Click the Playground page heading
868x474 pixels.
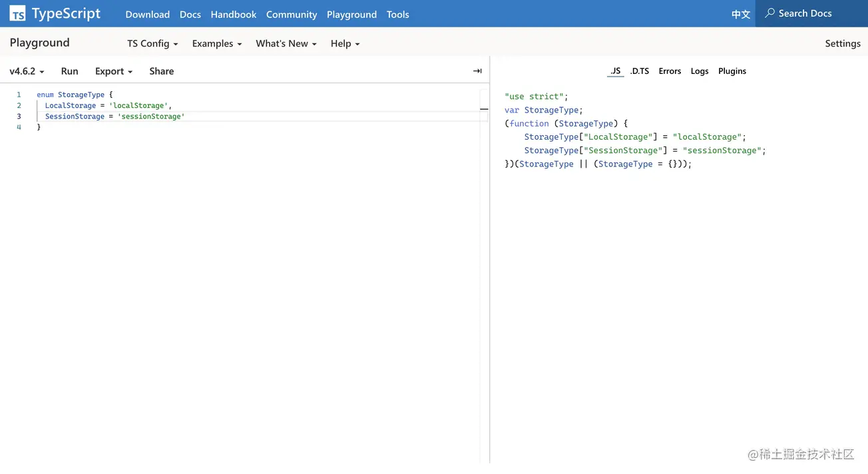pos(40,43)
